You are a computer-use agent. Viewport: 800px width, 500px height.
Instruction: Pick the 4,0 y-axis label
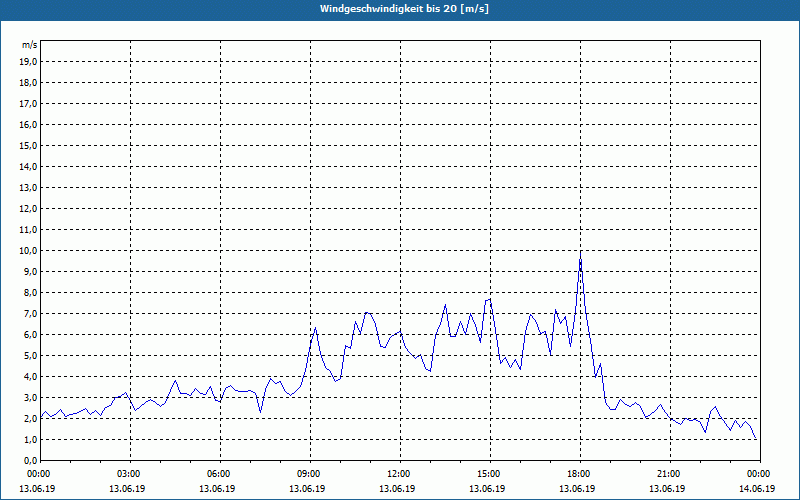pos(30,377)
